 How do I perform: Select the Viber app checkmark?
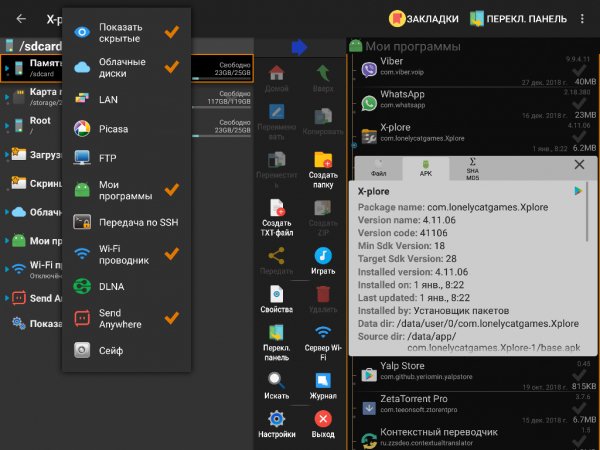579,70
